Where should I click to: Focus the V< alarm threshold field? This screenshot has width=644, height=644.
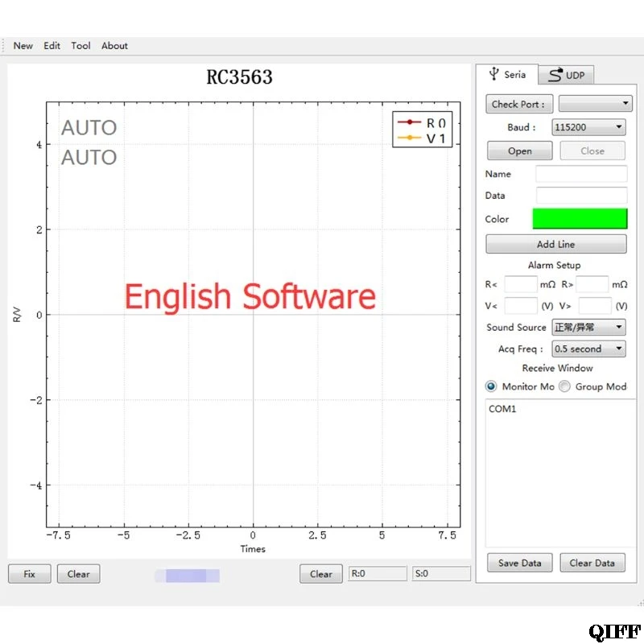(x=520, y=306)
